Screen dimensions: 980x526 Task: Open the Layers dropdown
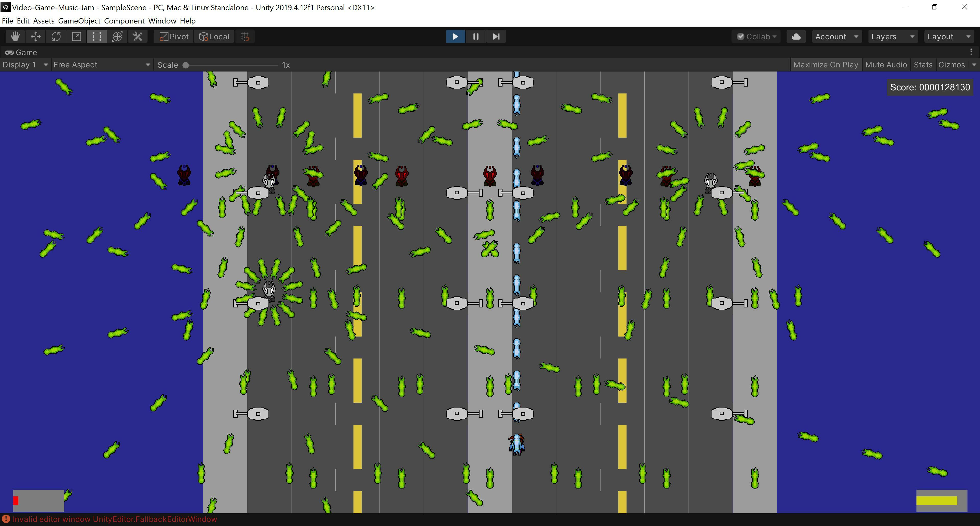coord(892,36)
